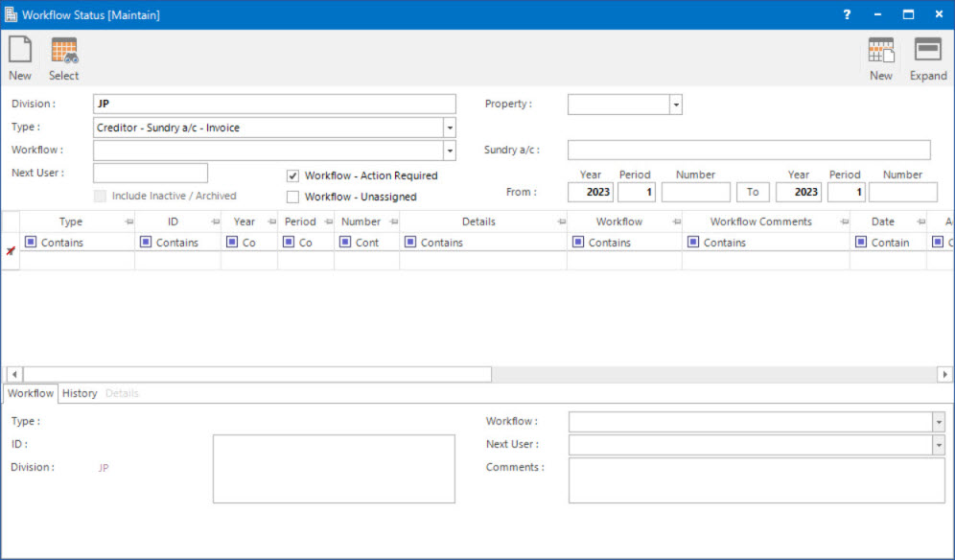This screenshot has width=955, height=560.
Task: Open the Next User dropdown at the bottom
Action: 937,444
